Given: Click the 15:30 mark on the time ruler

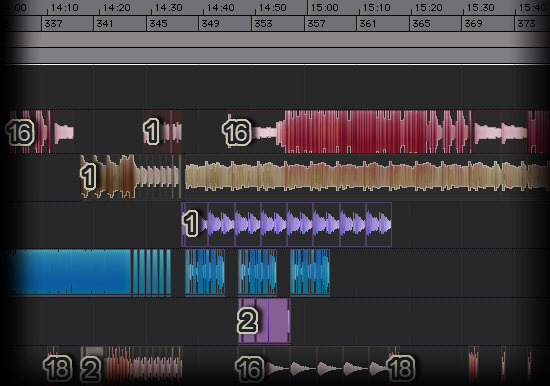Looking at the screenshot, I should tap(480, 7).
